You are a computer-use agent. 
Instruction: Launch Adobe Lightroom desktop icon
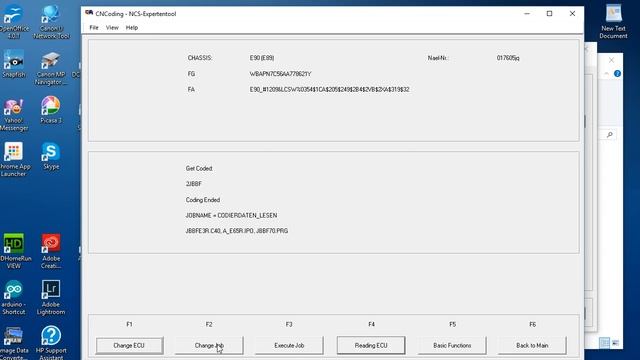click(x=51, y=297)
